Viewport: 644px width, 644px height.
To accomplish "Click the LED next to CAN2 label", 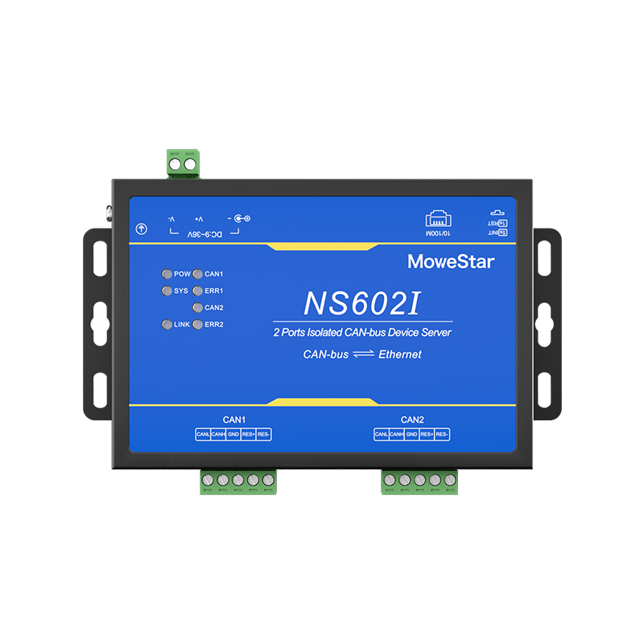I will (197, 308).
